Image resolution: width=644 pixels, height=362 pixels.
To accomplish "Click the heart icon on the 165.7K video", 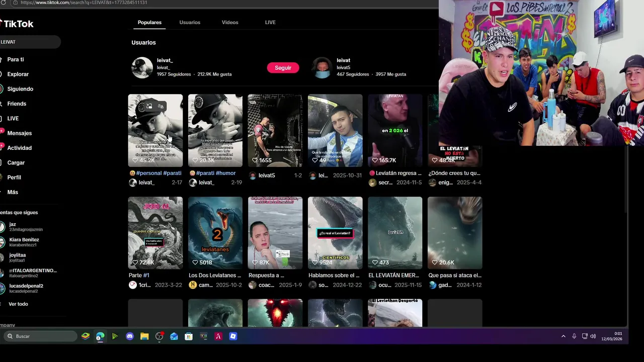I will click(x=375, y=160).
